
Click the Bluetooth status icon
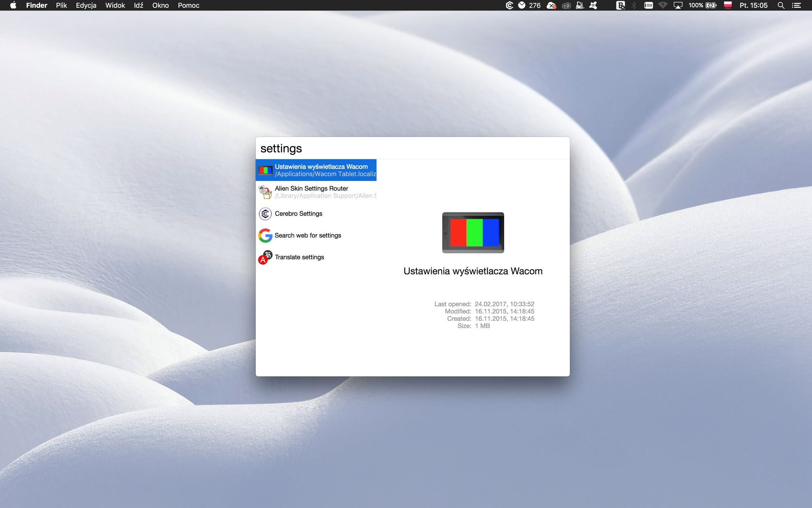[634, 5]
